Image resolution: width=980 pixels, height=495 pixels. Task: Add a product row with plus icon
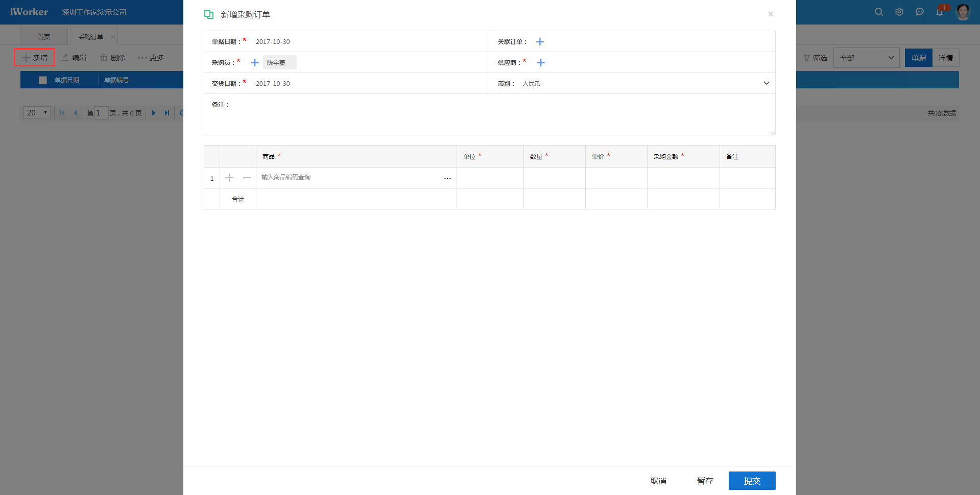tap(229, 178)
